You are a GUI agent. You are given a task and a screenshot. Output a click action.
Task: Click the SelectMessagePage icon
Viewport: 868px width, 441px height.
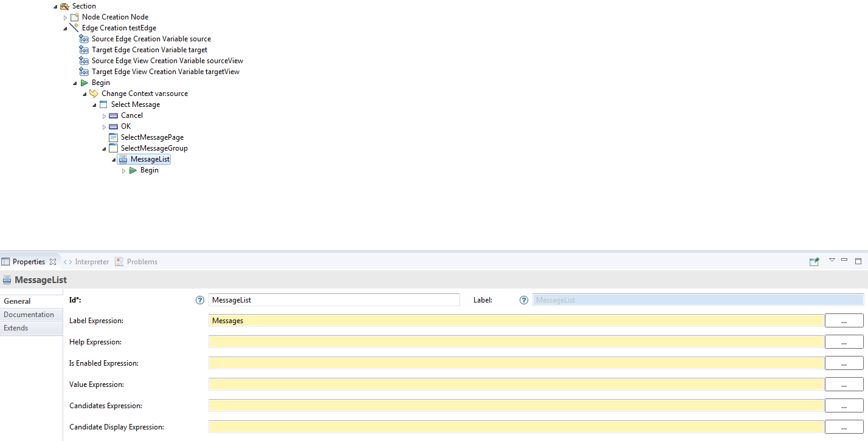113,137
